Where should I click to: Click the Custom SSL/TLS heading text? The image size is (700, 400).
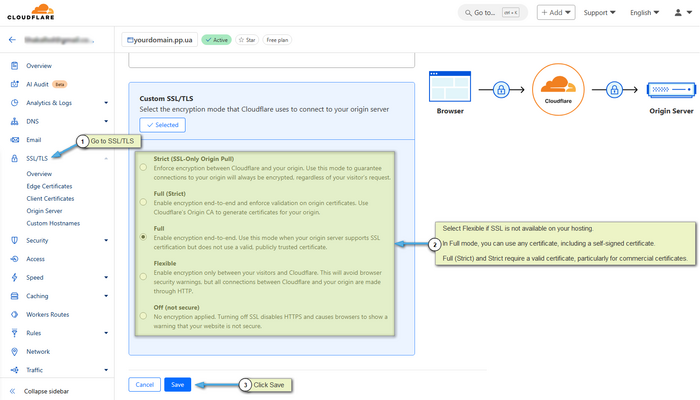[x=166, y=98]
